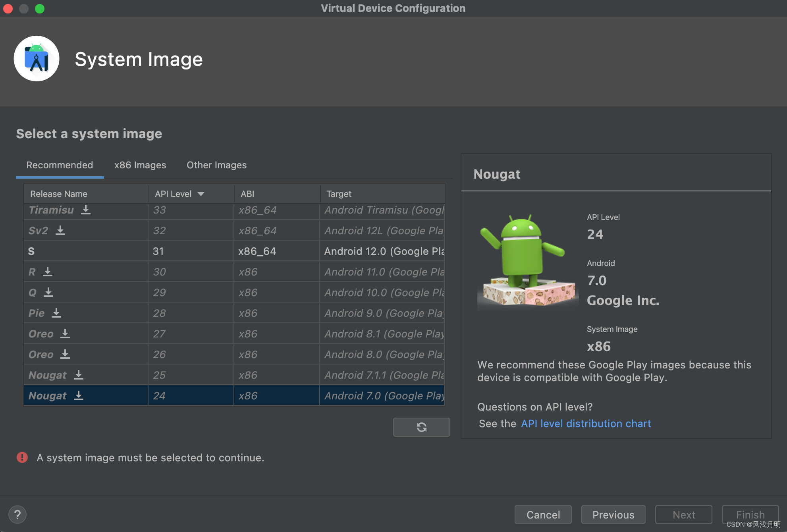Sort by ABI column header

point(277,194)
